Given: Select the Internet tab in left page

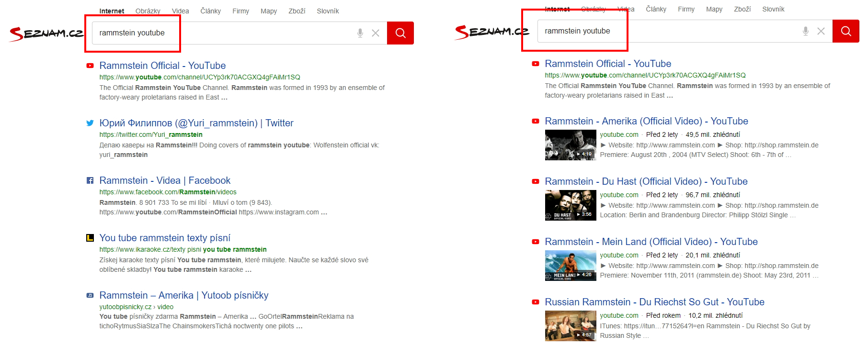Looking at the screenshot, I should click(x=112, y=11).
